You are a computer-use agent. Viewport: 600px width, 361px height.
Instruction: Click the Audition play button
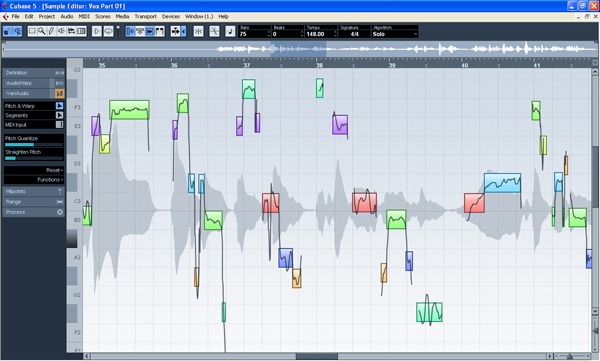pos(97,31)
